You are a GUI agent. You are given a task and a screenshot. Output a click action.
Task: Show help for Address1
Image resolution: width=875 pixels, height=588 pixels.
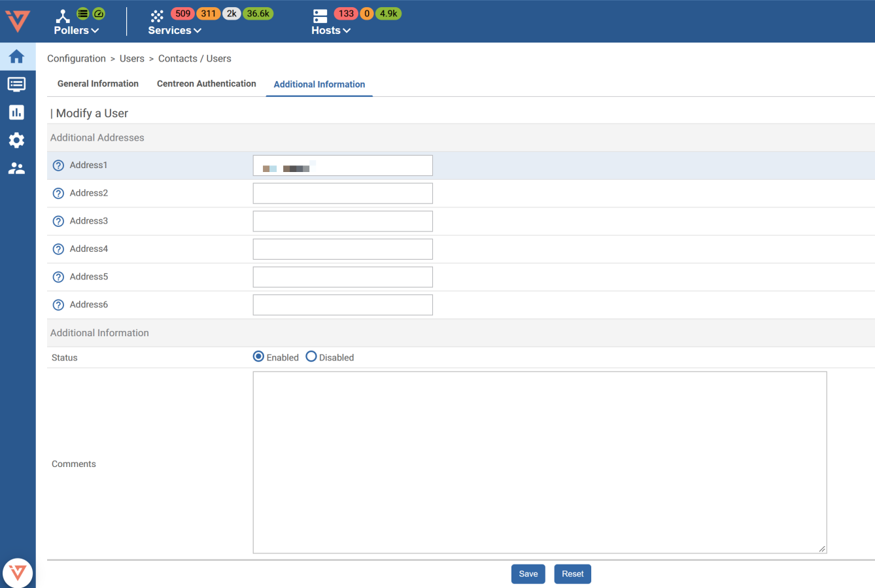point(58,165)
